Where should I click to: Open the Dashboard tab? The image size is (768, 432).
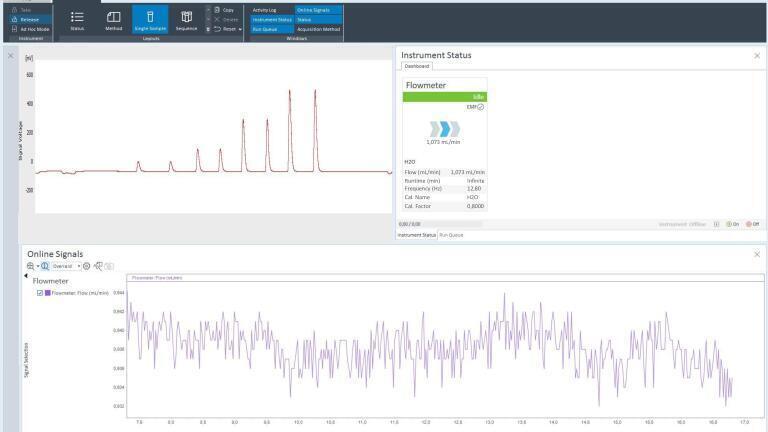click(417, 66)
